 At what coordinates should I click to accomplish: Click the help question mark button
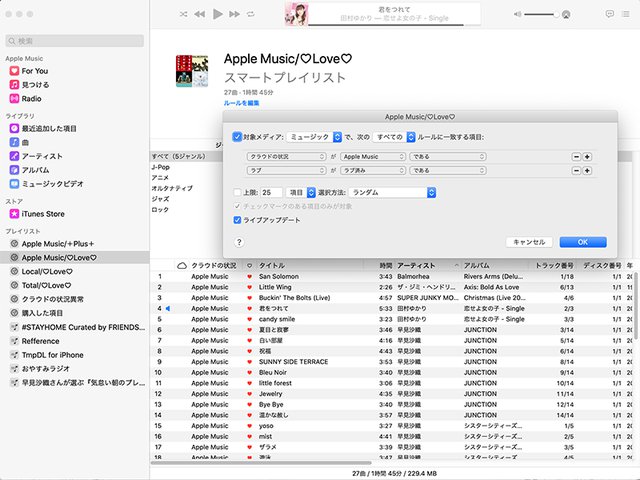238,242
